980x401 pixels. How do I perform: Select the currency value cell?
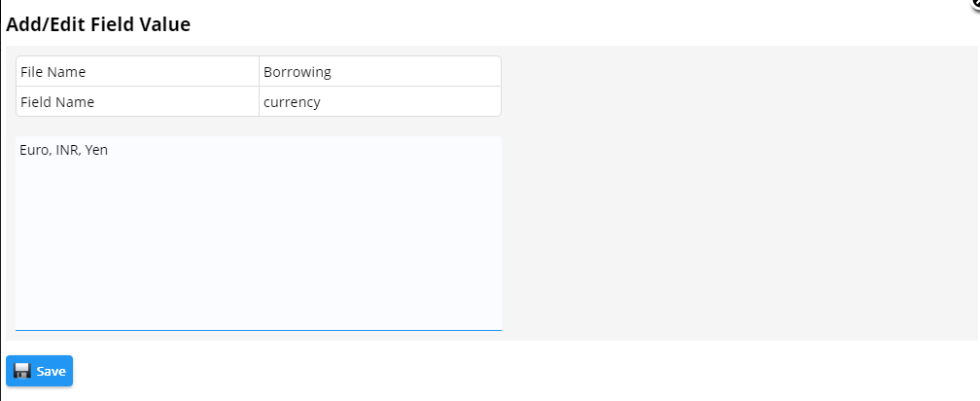[380, 101]
